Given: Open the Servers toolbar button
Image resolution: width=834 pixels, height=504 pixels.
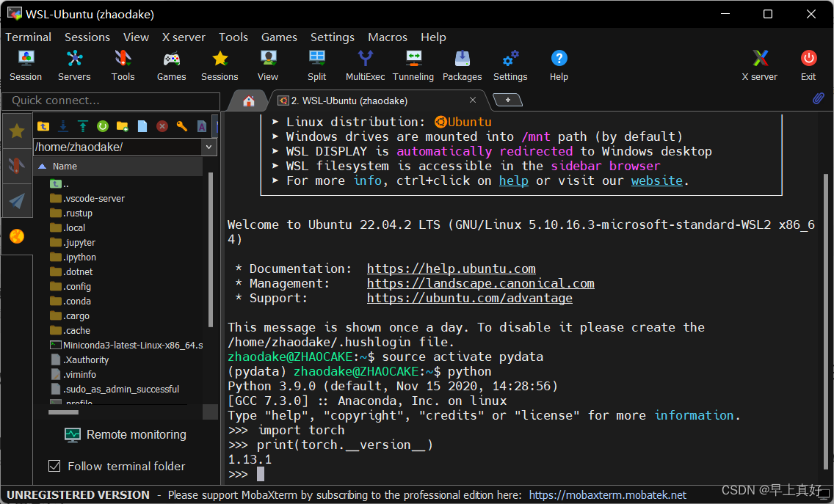Looking at the screenshot, I should [74, 65].
